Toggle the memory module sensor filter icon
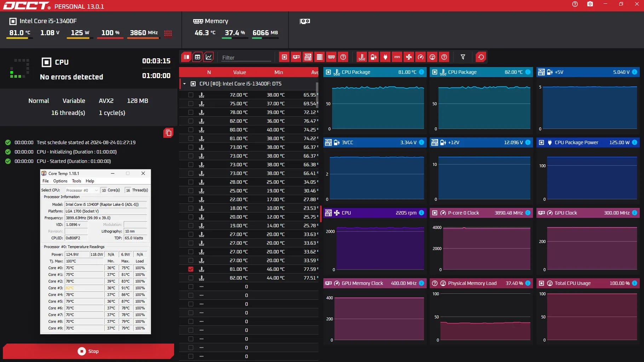This screenshot has width=644, height=362. click(331, 57)
